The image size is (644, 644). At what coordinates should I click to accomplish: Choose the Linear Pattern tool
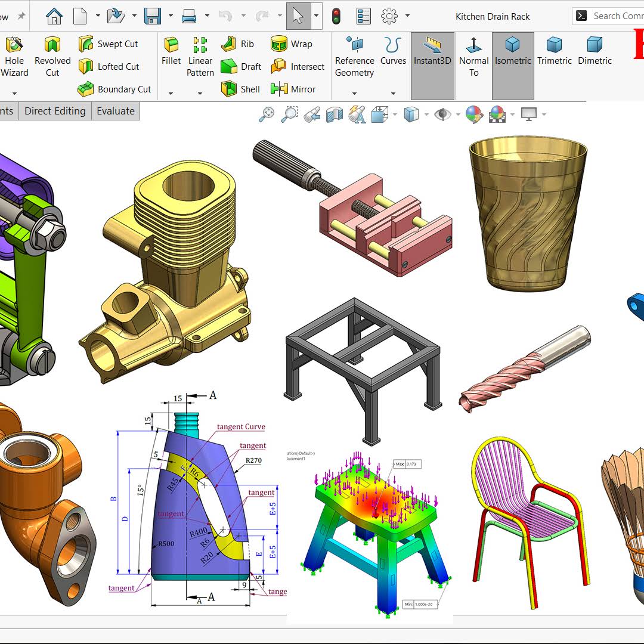click(x=200, y=57)
